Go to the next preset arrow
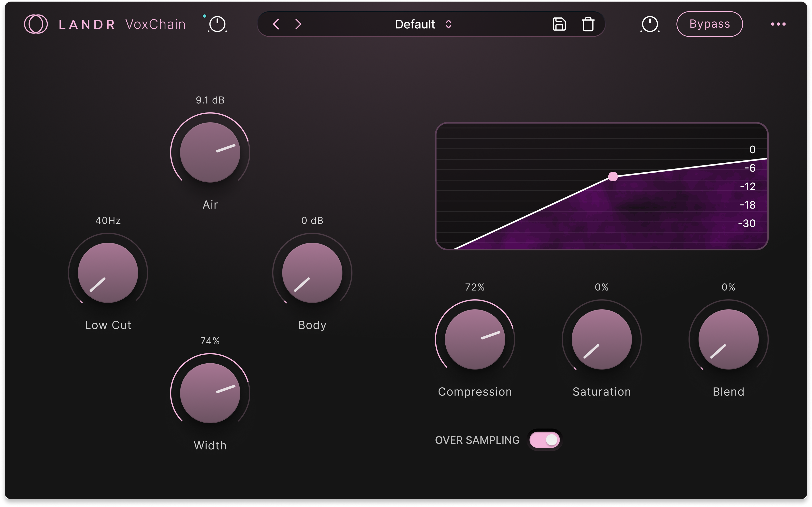Image resolution: width=812 pixels, height=507 pixels. (x=298, y=24)
